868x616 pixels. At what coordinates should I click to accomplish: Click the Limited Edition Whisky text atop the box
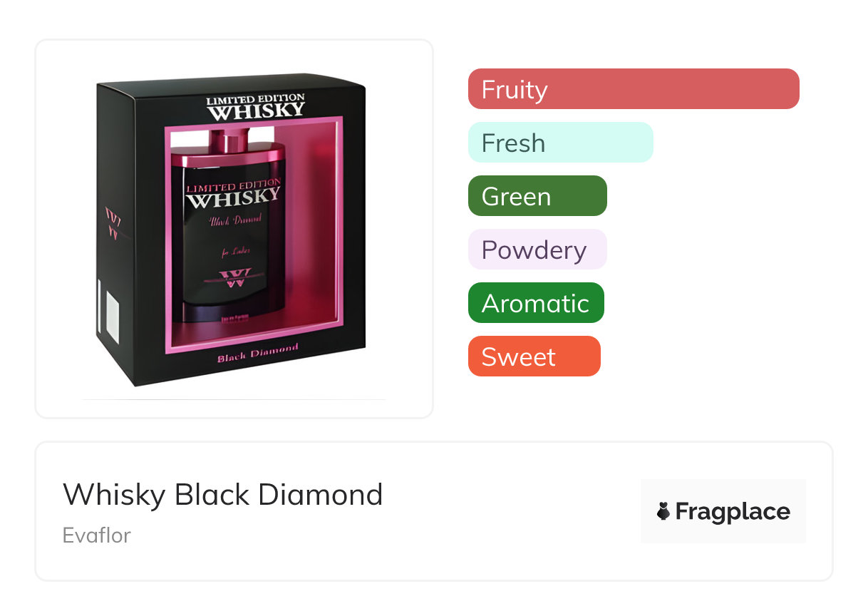point(256,106)
